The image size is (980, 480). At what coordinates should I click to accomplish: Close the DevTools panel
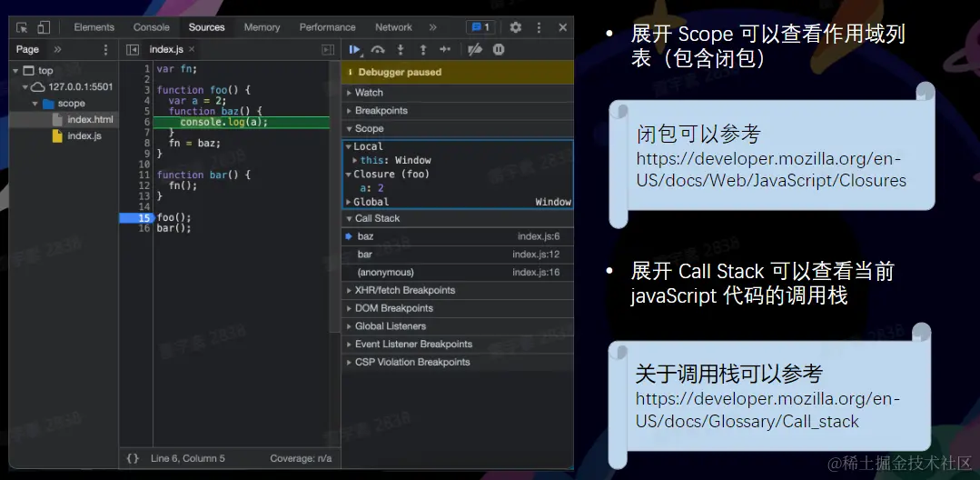562,27
